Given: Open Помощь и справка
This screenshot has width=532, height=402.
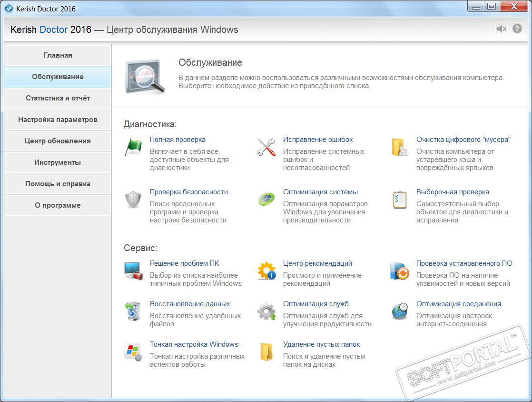Looking at the screenshot, I should point(58,184).
